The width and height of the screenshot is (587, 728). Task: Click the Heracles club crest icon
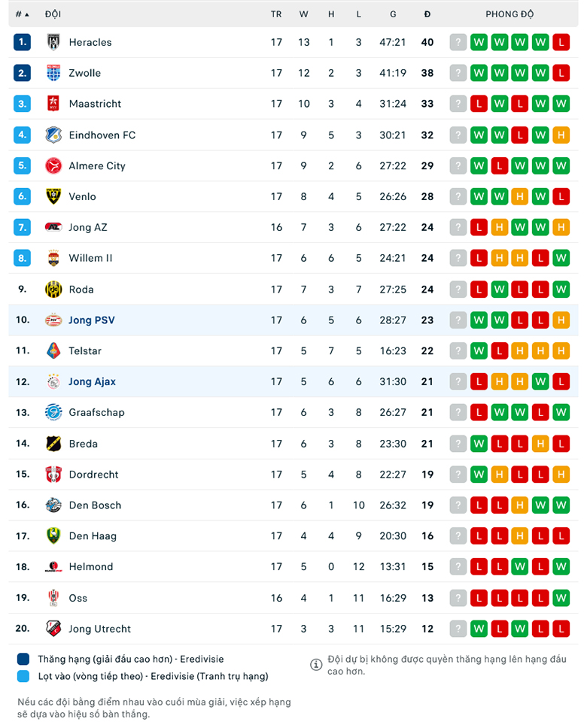tap(53, 42)
